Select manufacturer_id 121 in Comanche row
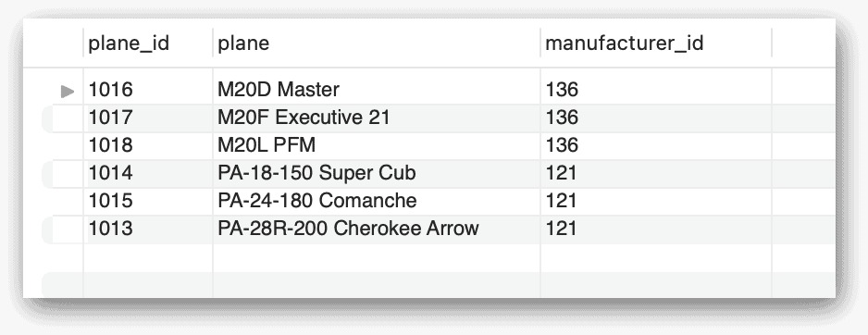868x335 pixels. click(656, 202)
